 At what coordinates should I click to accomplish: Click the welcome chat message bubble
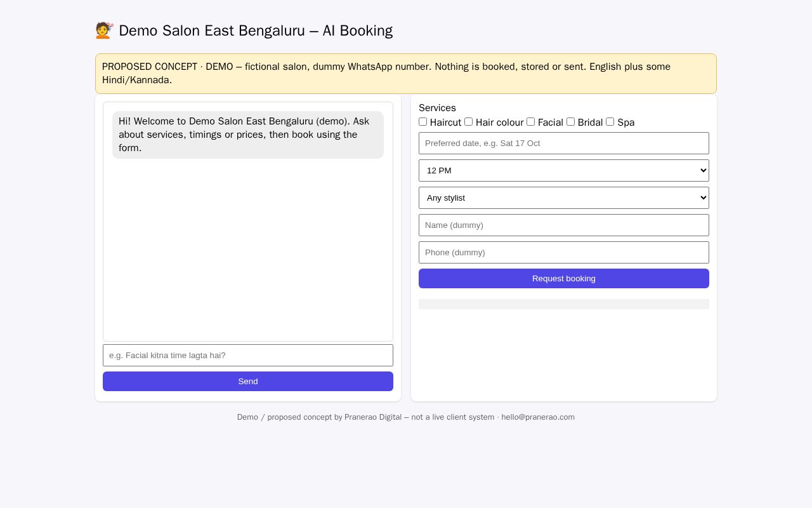tap(248, 135)
